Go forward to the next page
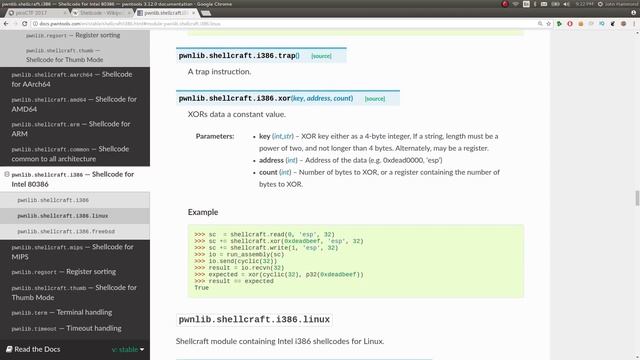This screenshot has height=360, width=640. pos(15,24)
